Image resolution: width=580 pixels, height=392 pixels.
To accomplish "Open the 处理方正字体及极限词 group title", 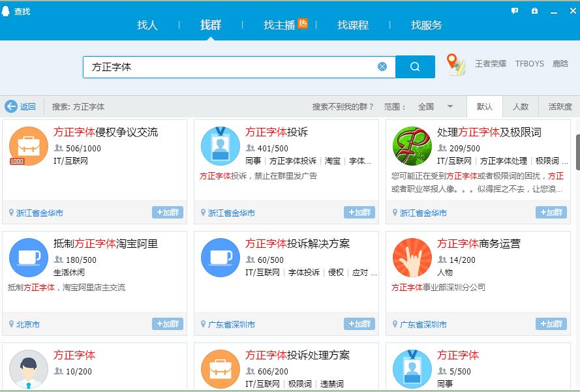I will point(489,132).
